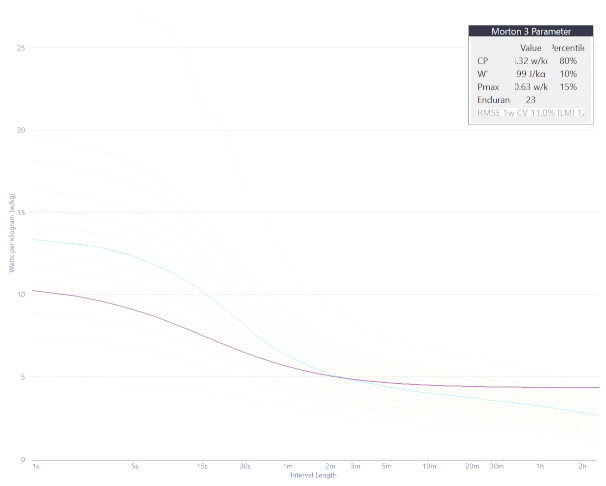Click the 5 label on y-axis
Image resolution: width=606 pixels, height=486 pixels.
23,377
